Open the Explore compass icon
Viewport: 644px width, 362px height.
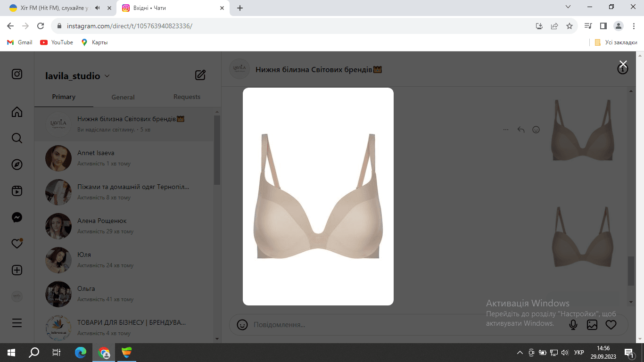point(17,165)
